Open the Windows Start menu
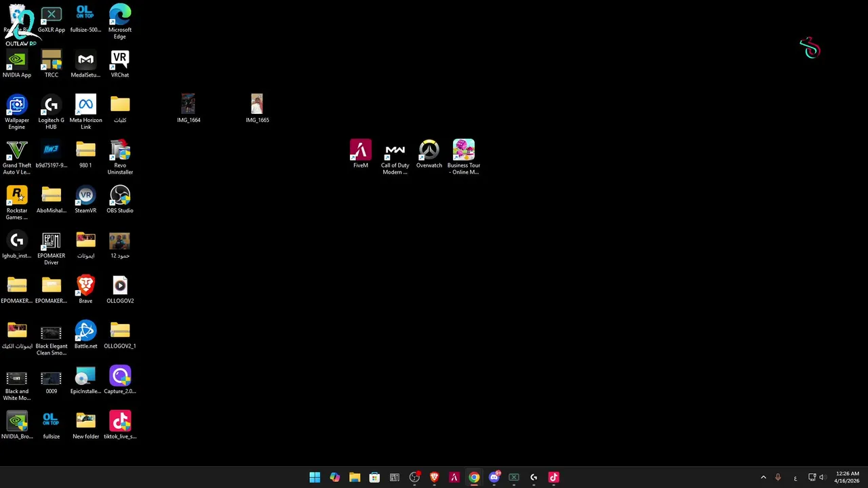 coord(315,477)
